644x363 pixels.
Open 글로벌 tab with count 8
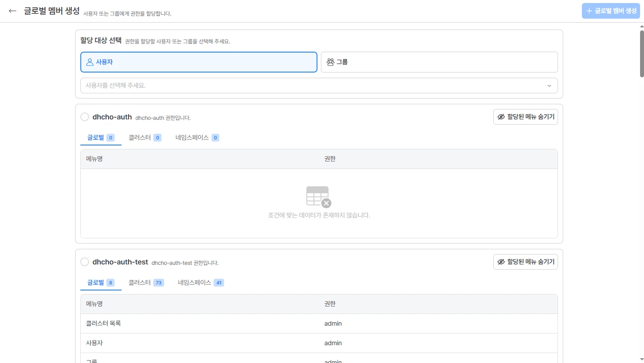101,283
